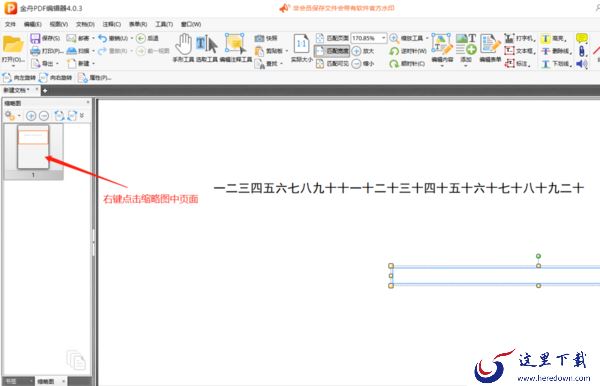Add a new tab with plus button
600x386 pixels.
[x=45, y=91]
